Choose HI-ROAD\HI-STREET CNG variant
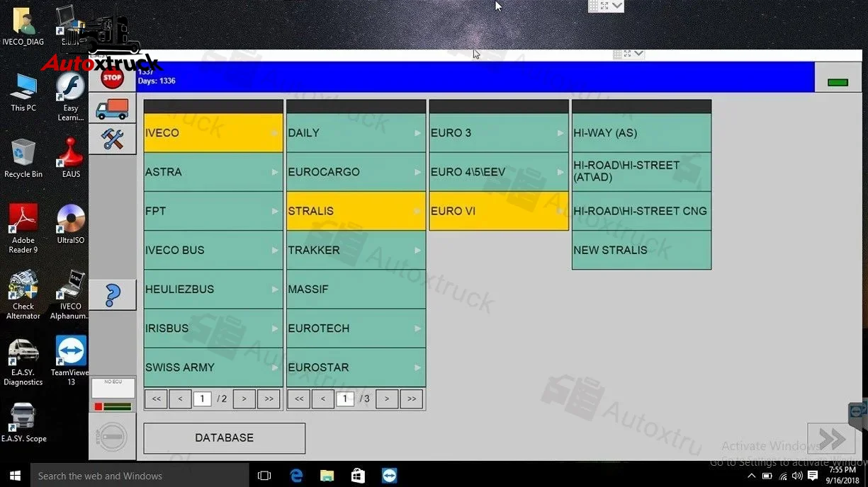This screenshot has height=487, width=868. (x=642, y=211)
